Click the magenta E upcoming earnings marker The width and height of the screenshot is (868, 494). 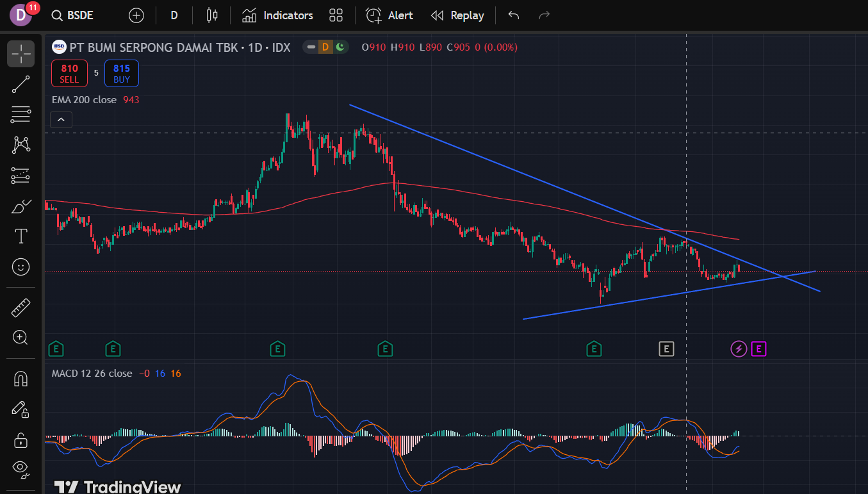(759, 349)
